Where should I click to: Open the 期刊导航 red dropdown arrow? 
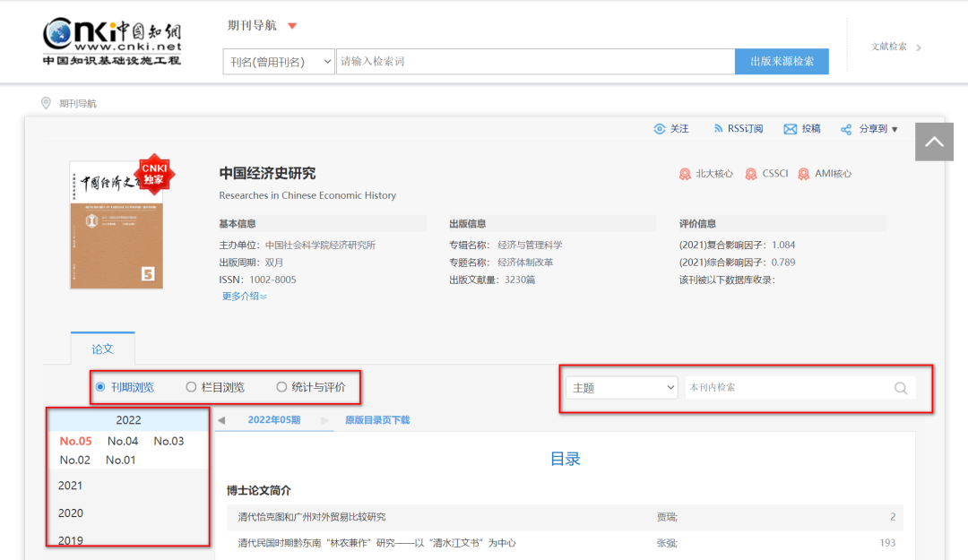(x=292, y=26)
